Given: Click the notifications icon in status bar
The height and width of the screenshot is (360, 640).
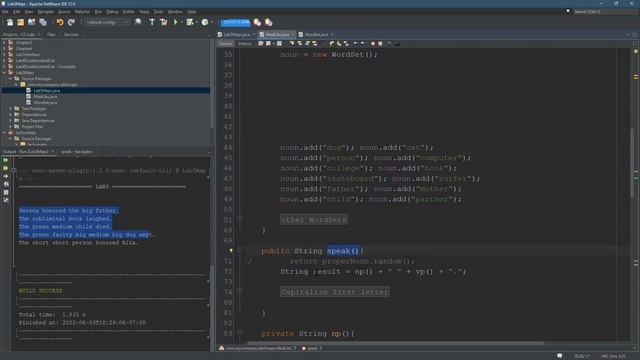Looking at the screenshot, I should [x=560, y=356].
